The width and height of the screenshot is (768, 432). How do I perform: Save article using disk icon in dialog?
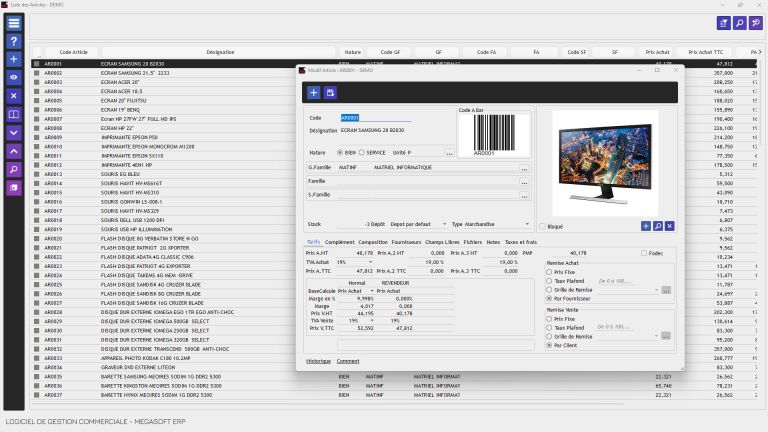[330, 93]
